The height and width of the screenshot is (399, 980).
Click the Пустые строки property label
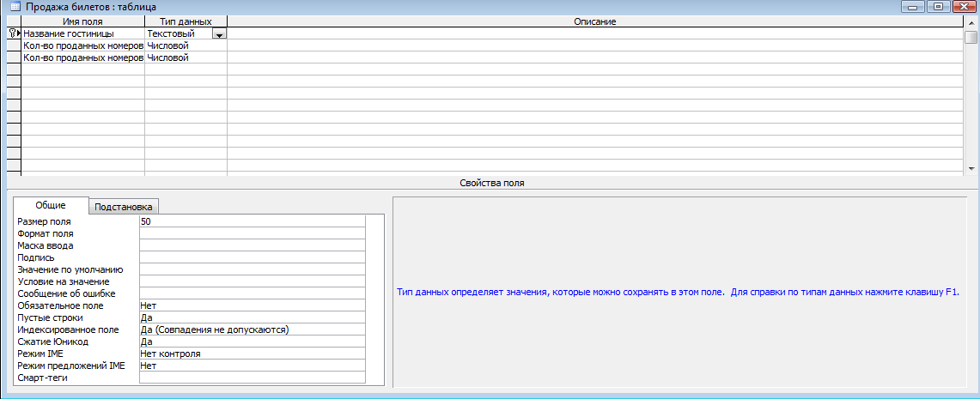coord(49,317)
